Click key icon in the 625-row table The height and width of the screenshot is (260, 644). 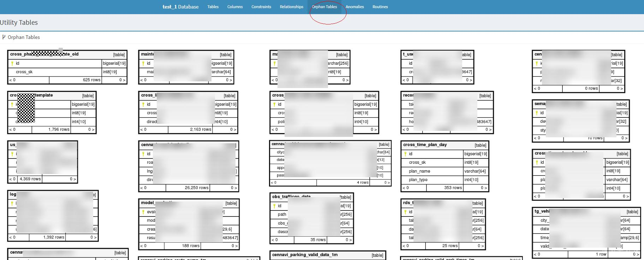tap(12, 63)
